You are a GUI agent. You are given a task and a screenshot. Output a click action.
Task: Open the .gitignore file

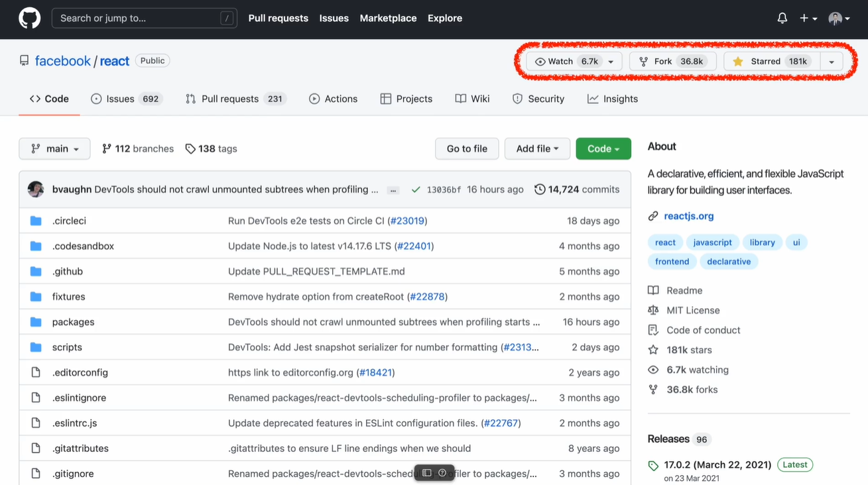click(x=73, y=473)
